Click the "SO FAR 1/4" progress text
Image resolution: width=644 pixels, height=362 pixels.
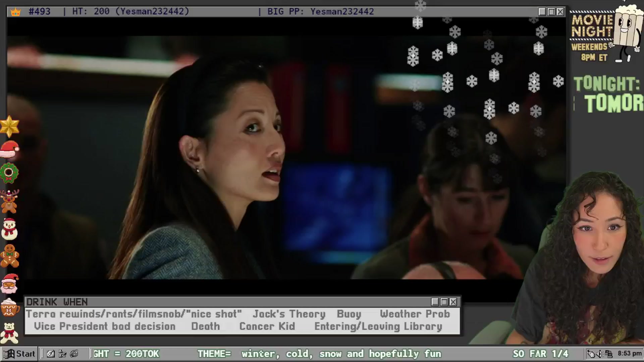click(x=541, y=354)
